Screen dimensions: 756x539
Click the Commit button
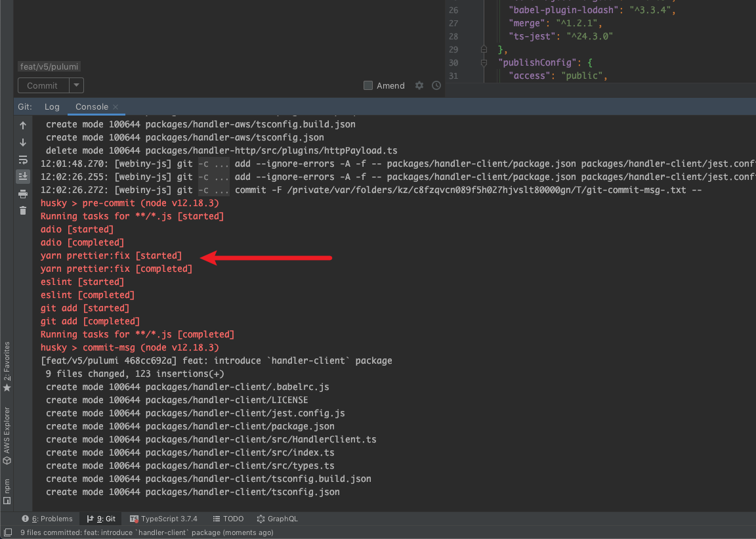click(43, 85)
